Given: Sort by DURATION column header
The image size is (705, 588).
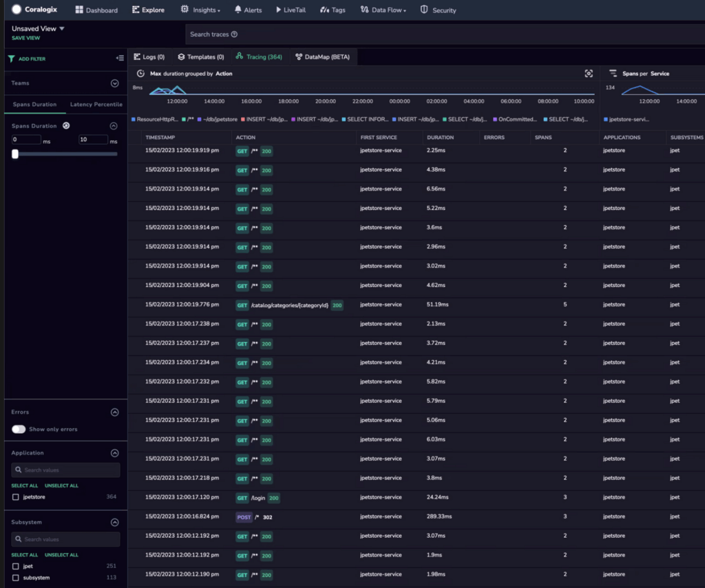Looking at the screenshot, I should click(440, 138).
